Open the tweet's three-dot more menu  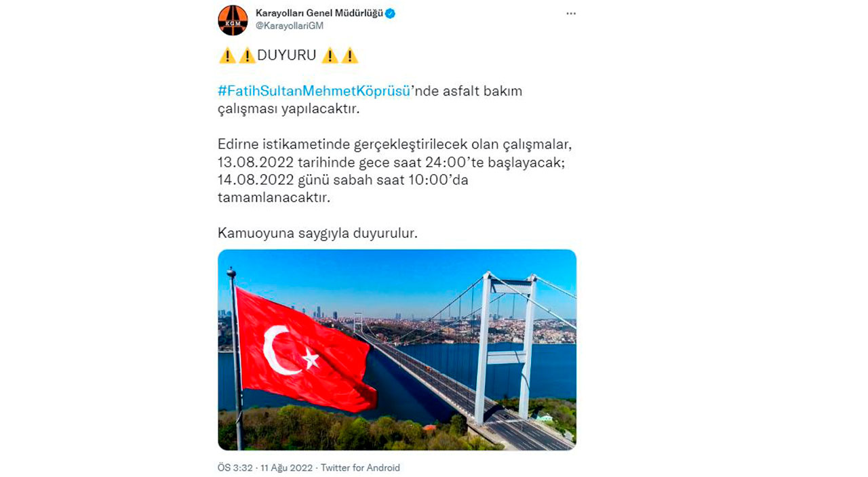[x=571, y=14]
